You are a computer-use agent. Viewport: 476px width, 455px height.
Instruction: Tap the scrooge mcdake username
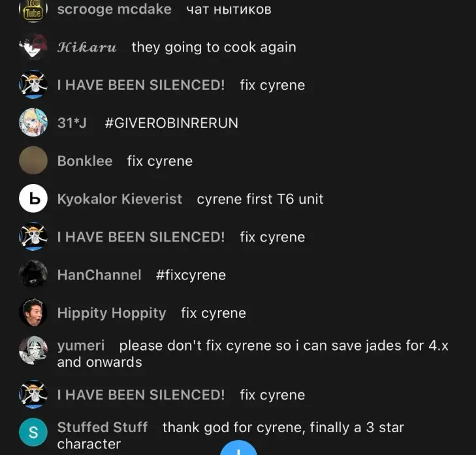pyautogui.click(x=114, y=9)
